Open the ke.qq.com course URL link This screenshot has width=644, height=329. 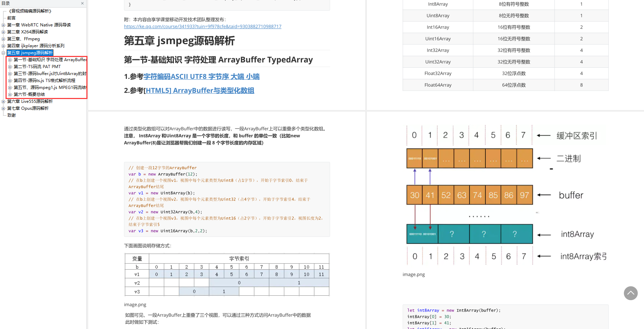pyautogui.click(x=203, y=26)
